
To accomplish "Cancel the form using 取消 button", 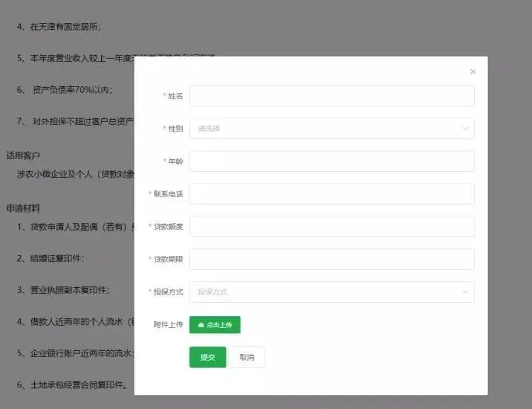I will click(x=247, y=358).
